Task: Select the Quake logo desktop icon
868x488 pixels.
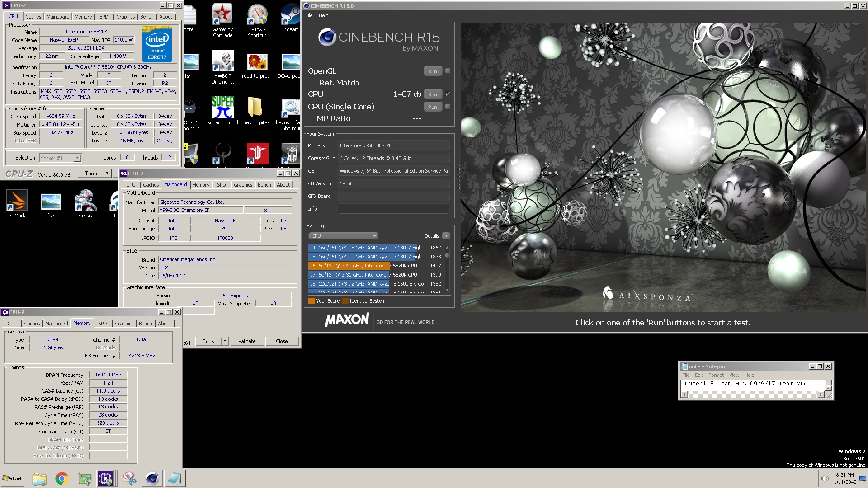Action: pyautogui.click(x=222, y=154)
